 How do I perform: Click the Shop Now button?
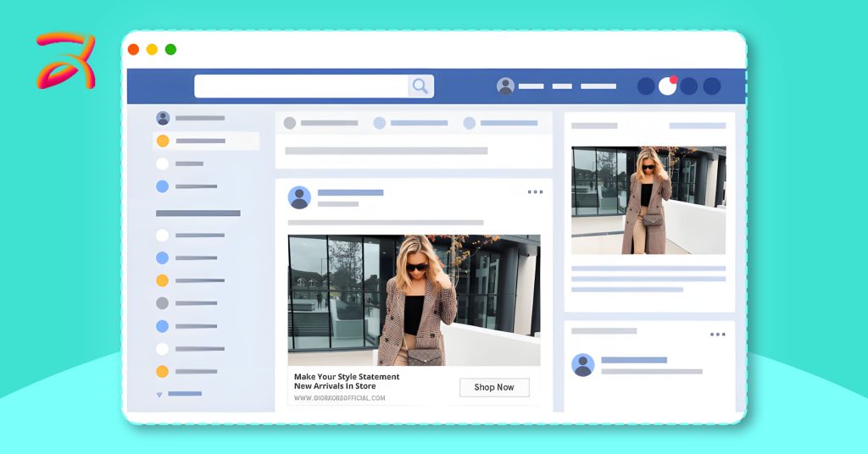coord(494,387)
